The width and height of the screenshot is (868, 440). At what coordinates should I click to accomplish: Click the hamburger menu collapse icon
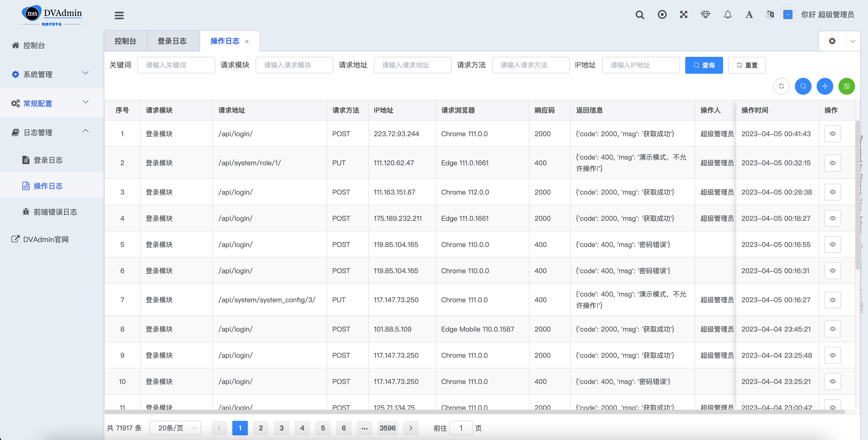click(119, 15)
